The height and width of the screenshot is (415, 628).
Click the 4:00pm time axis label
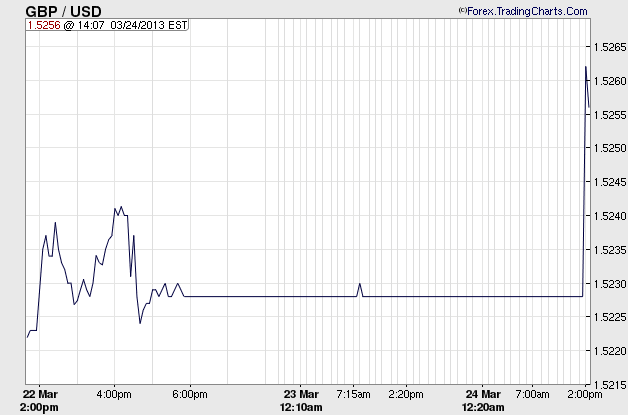114,394
